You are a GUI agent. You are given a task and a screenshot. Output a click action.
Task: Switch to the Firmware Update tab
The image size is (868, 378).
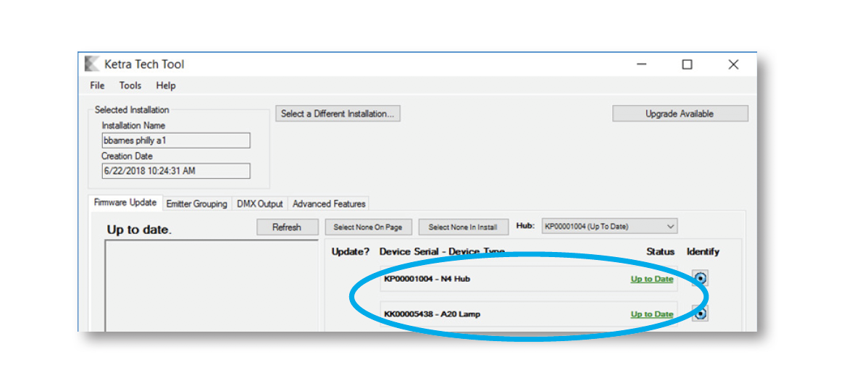coord(125,203)
